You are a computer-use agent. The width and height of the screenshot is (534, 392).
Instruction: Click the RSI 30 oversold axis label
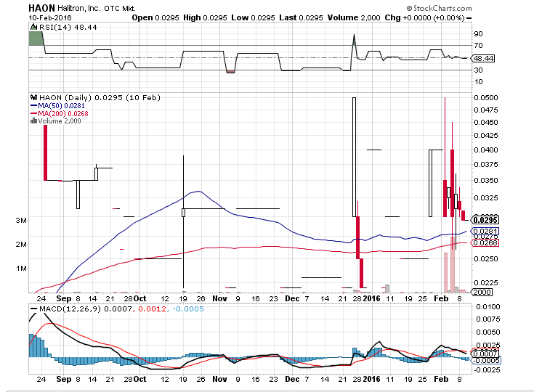(478, 70)
